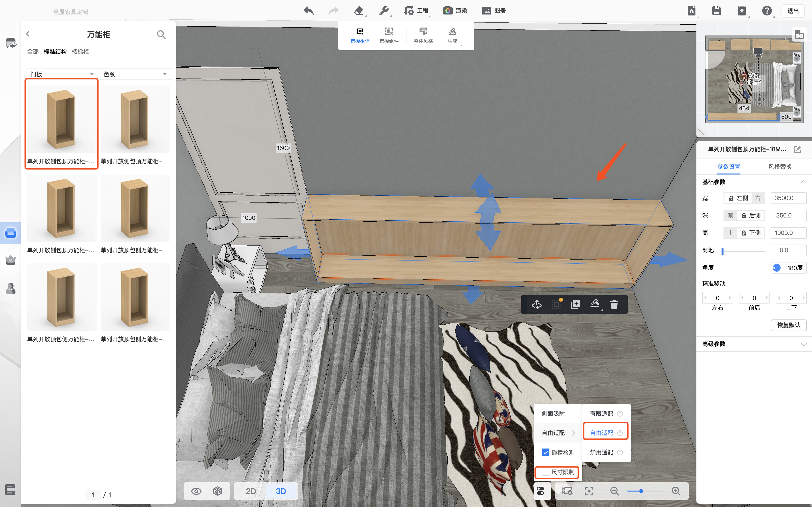This screenshot has height=507, width=812.
Task: Click the fit-to-view focus icon
Action: click(x=589, y=491)
